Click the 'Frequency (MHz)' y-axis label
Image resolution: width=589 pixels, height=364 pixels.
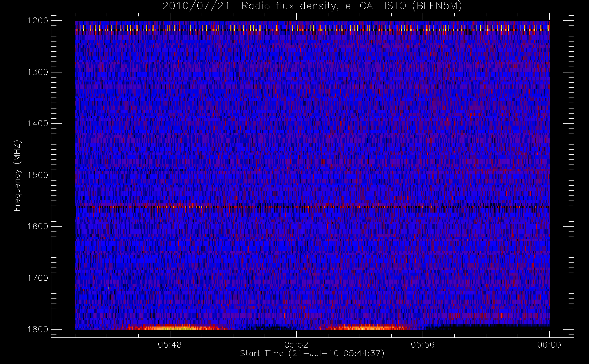17,175
